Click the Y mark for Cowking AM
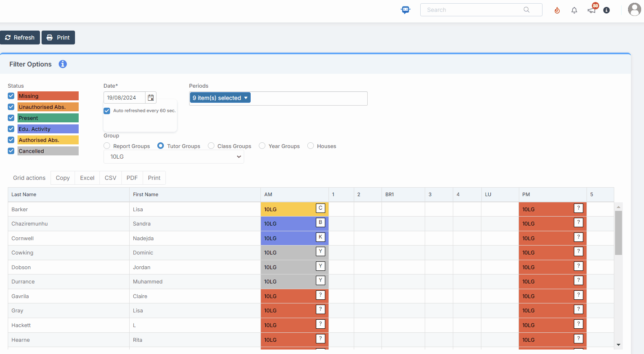The image size is (644, 354). [x=321, y=251]
